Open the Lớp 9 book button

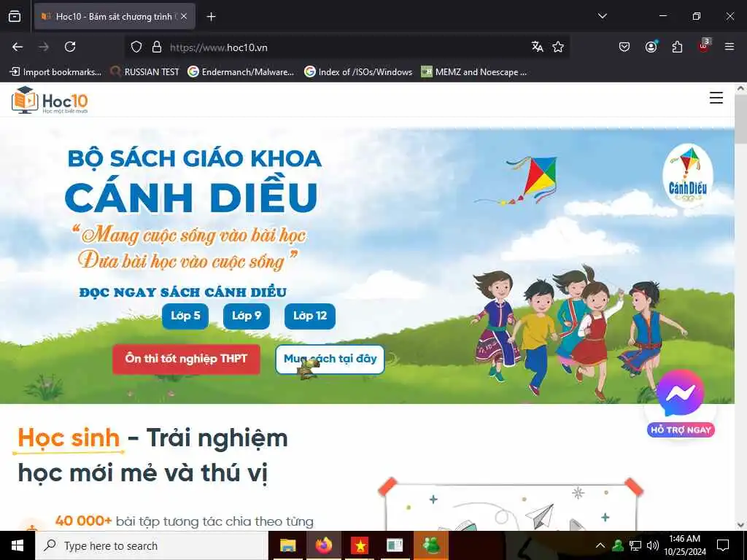click(247, 316)
